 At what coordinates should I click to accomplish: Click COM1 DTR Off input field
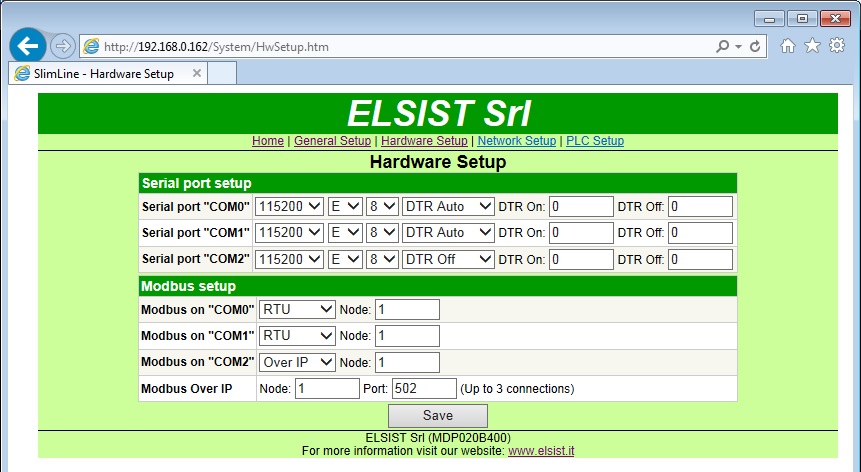(700, 233)
